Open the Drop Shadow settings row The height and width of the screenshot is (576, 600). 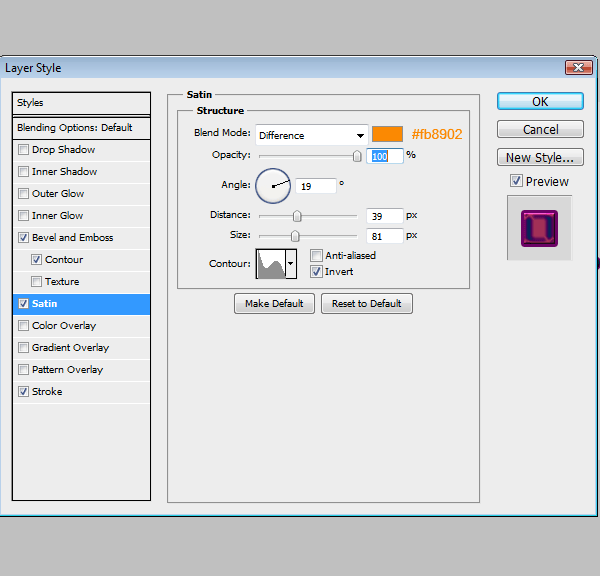[82, 150]
